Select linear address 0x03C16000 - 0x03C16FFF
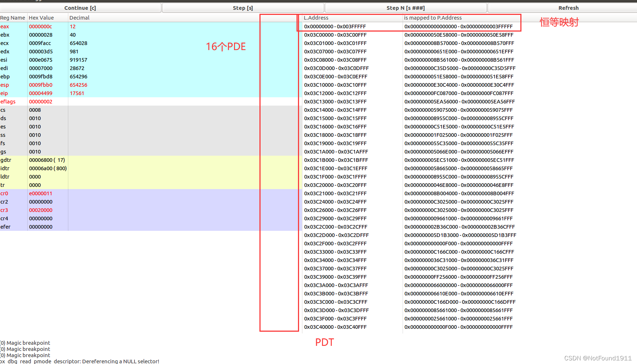 pos(335,127)
